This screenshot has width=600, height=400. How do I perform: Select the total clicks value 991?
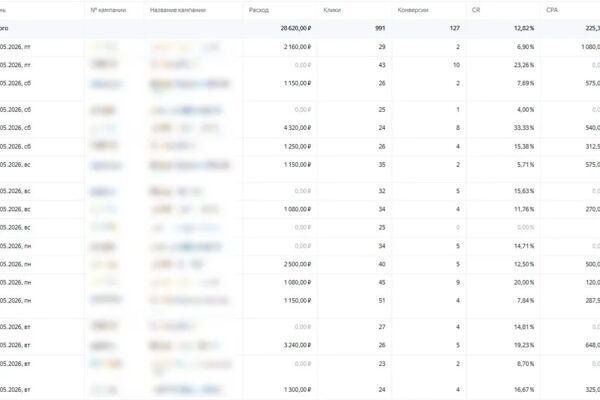[380, 28]
